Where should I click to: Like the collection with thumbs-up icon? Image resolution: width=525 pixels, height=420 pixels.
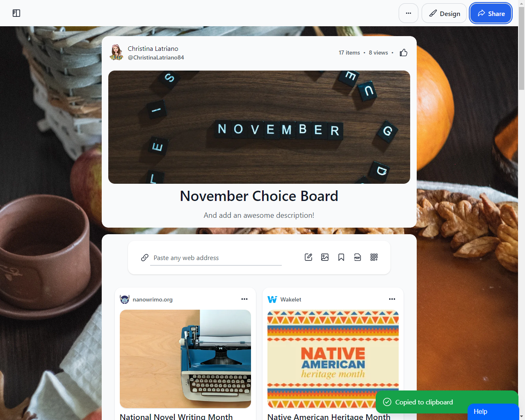404,52
